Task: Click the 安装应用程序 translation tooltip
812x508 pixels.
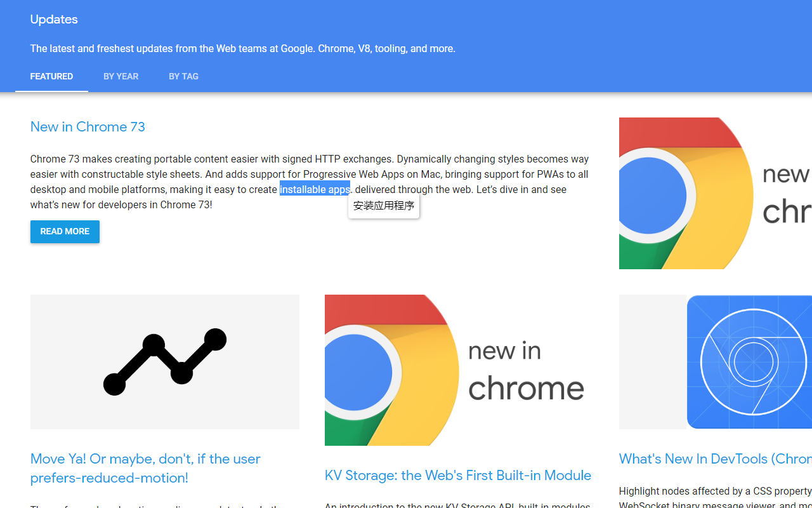Action: pos(383,205)
